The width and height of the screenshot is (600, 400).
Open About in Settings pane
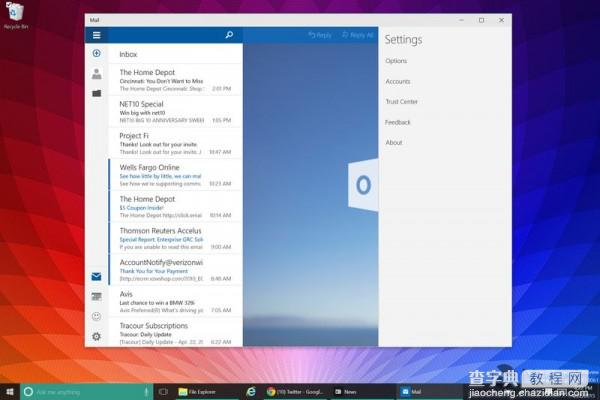[x=394, y=142]
